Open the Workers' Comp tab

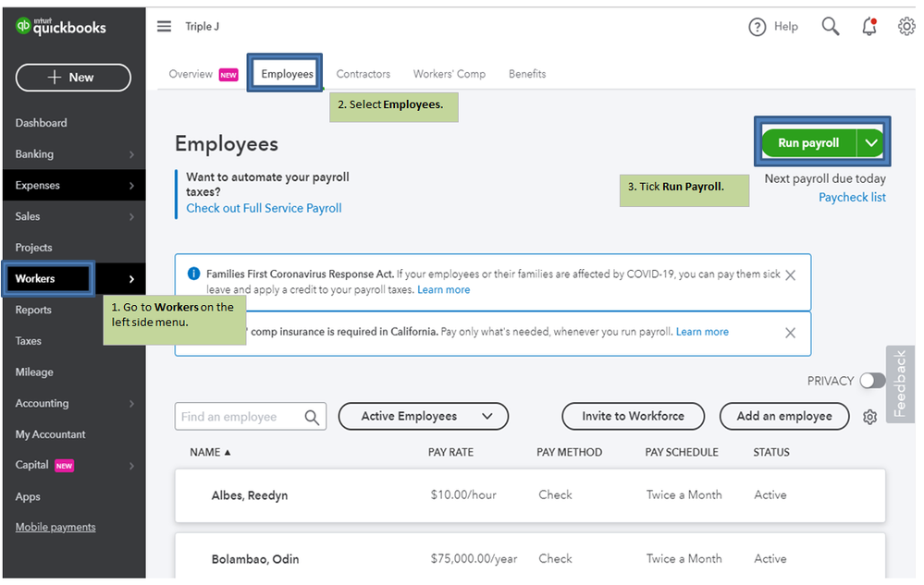[x=450, y=74]
